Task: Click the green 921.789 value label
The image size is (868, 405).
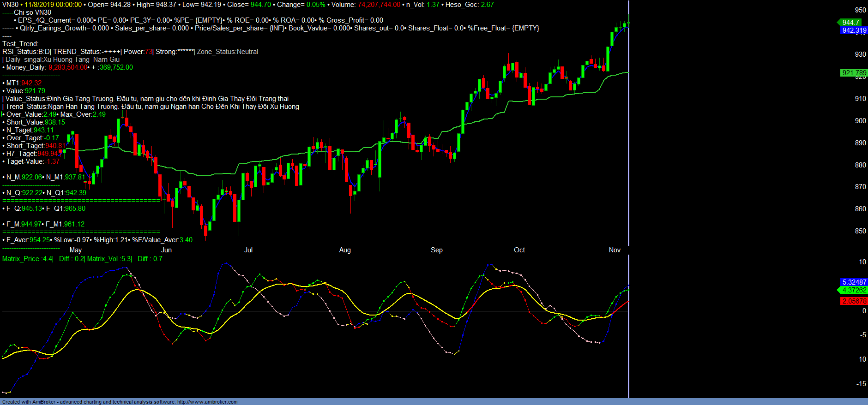Action: click(854, 73)
